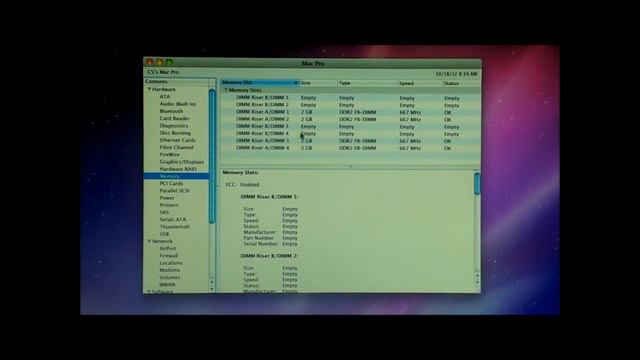
Task: Click the pane splitter handle dot
Action: 350,167
